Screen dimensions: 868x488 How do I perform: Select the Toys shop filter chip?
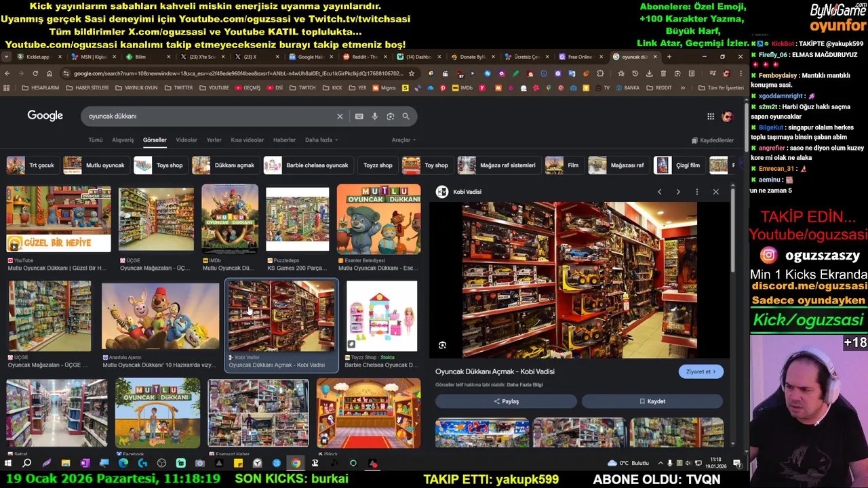159,165
